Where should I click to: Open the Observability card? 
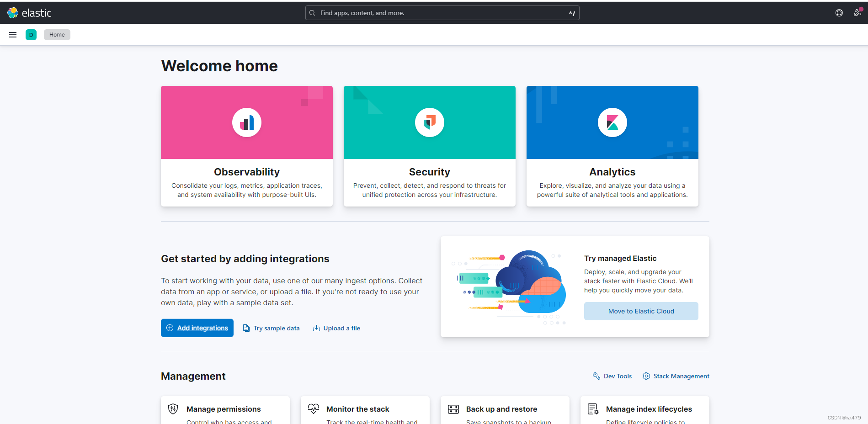coord(246,146)
